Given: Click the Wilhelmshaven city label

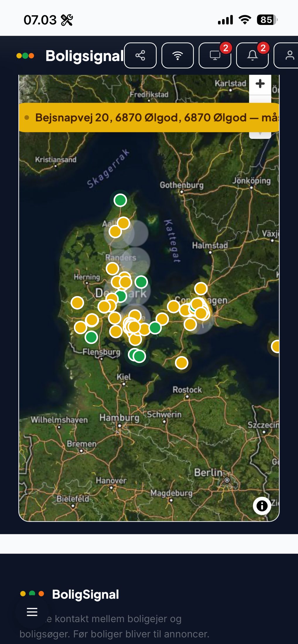Looking at the screenshot, I should 59,420.
